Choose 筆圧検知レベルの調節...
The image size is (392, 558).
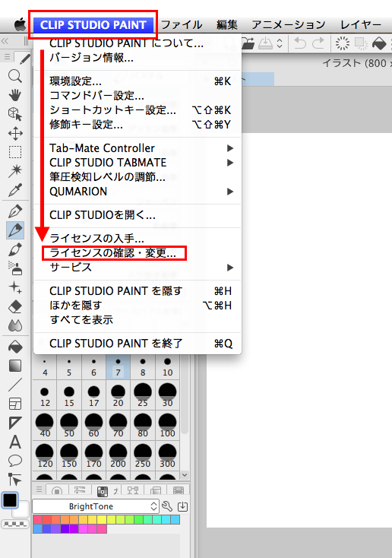pos(138,177)
